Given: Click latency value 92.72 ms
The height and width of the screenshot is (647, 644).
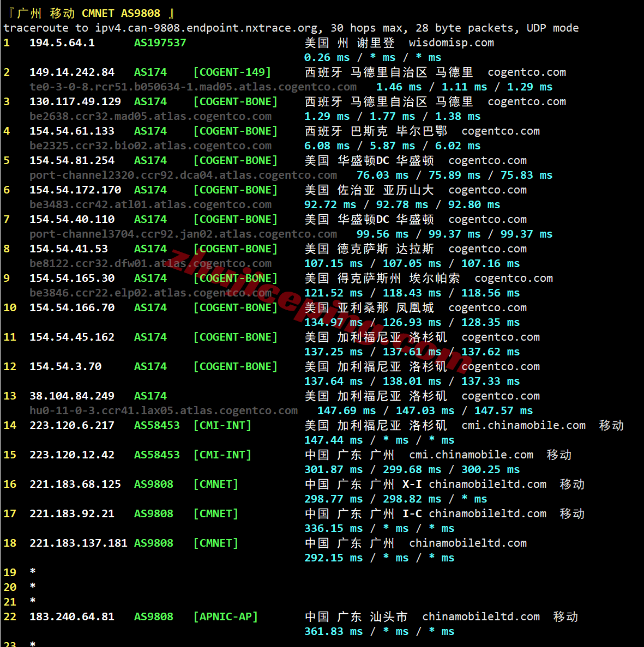Looking at the screenshot, I should click(x=330, y=204).
